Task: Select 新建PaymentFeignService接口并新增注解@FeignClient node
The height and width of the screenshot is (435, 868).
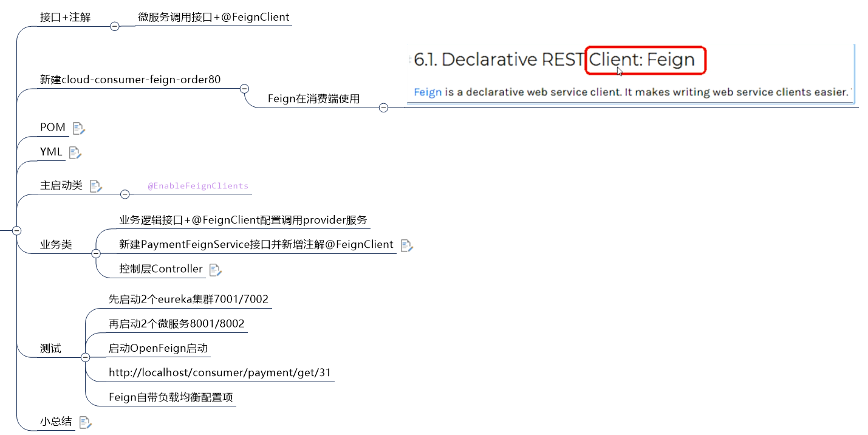Action: pos(256,244)
